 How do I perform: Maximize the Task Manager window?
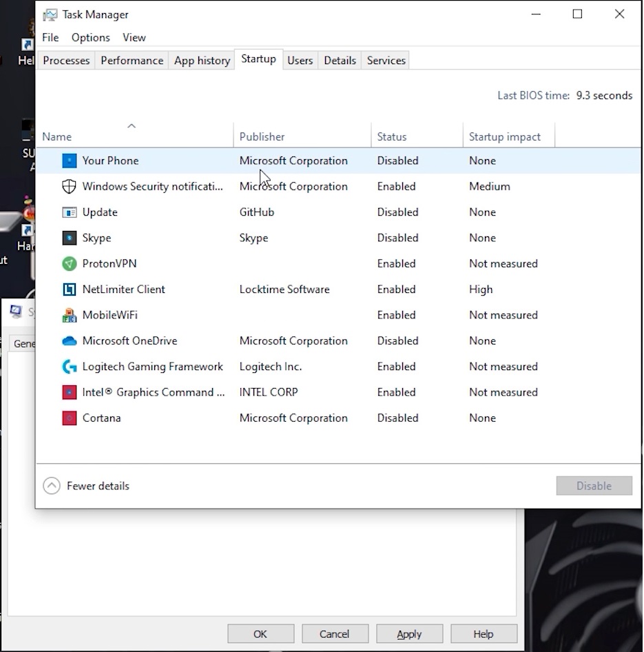pos(577,14)
